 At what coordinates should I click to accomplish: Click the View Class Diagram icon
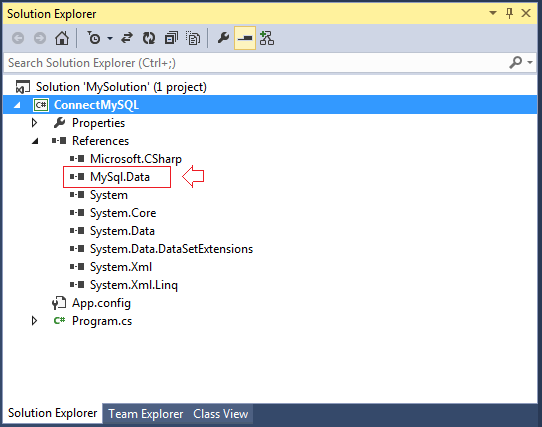(267, 38)
